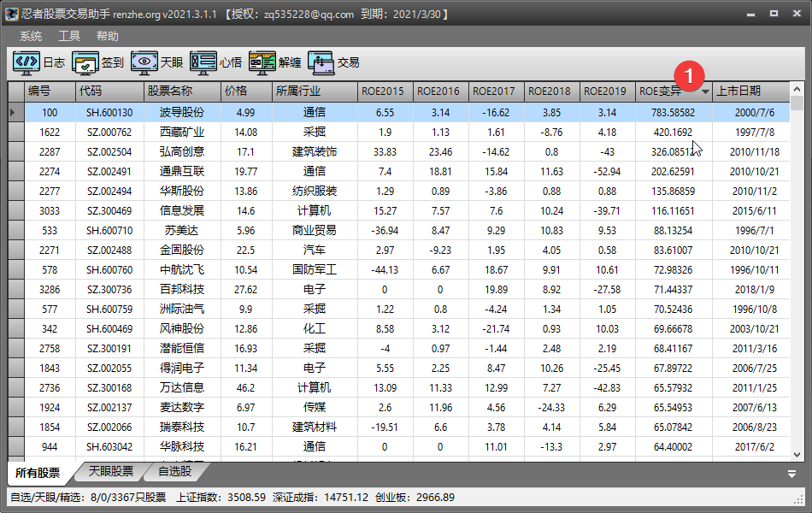
Task: Click ROE变异 value 420.1692
Action: 674,133
